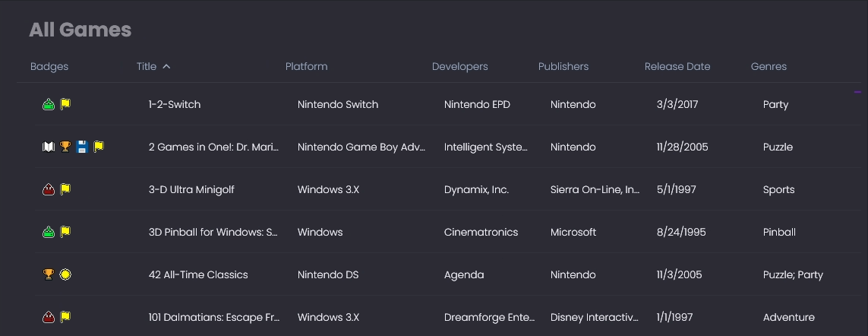Click the yellow flag badge on 101 Dalmatians row

coord(65,317)
